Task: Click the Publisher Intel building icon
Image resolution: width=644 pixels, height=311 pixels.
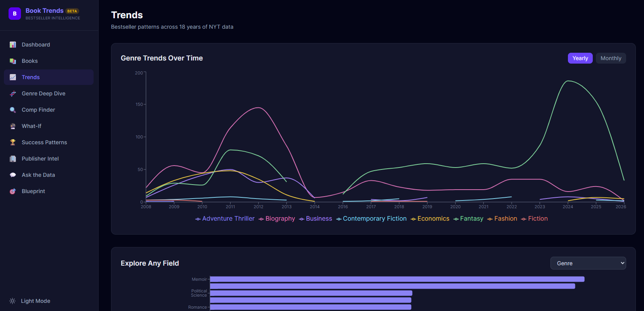Action: [13, 159]
